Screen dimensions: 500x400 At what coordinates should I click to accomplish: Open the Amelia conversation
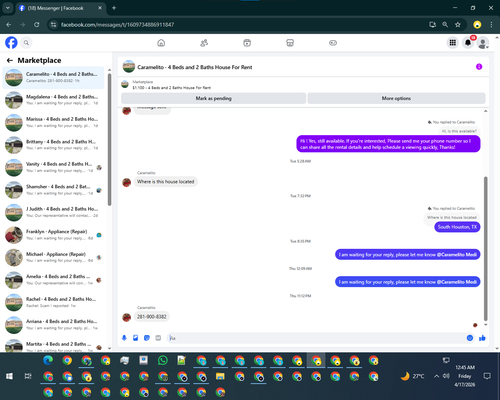coord(53,280)
